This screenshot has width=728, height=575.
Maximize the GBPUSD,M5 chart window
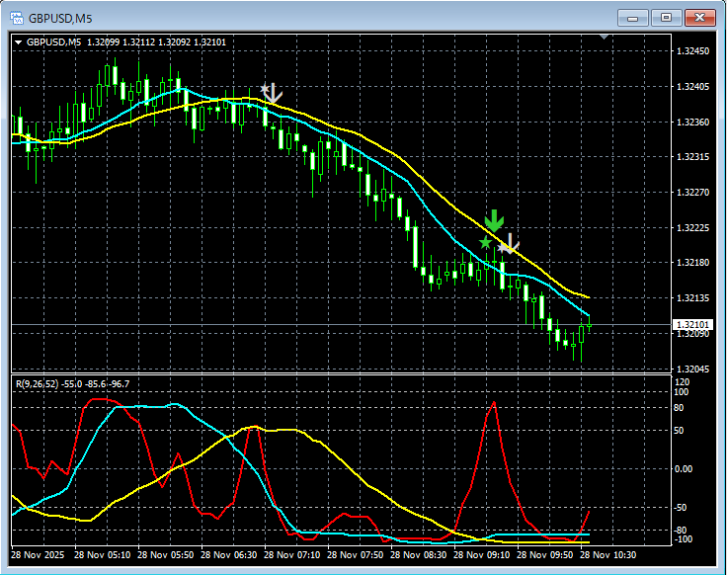pyautogui.click(x=666, y=18)
